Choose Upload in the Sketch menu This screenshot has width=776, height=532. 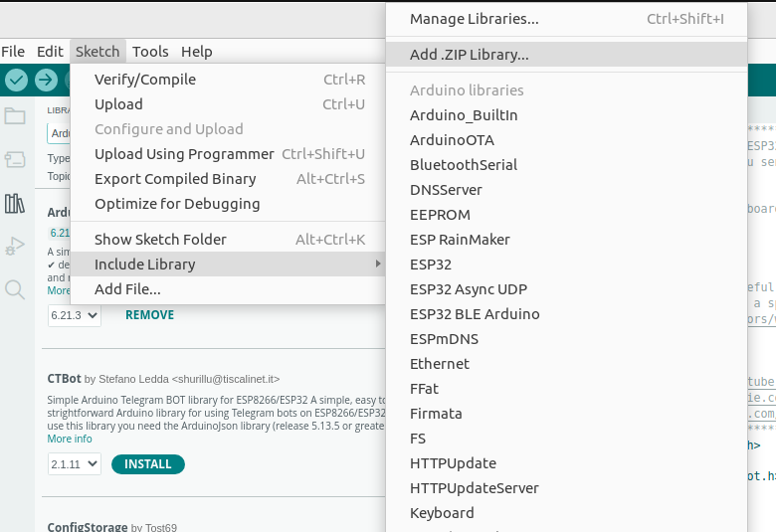(228, 104)
